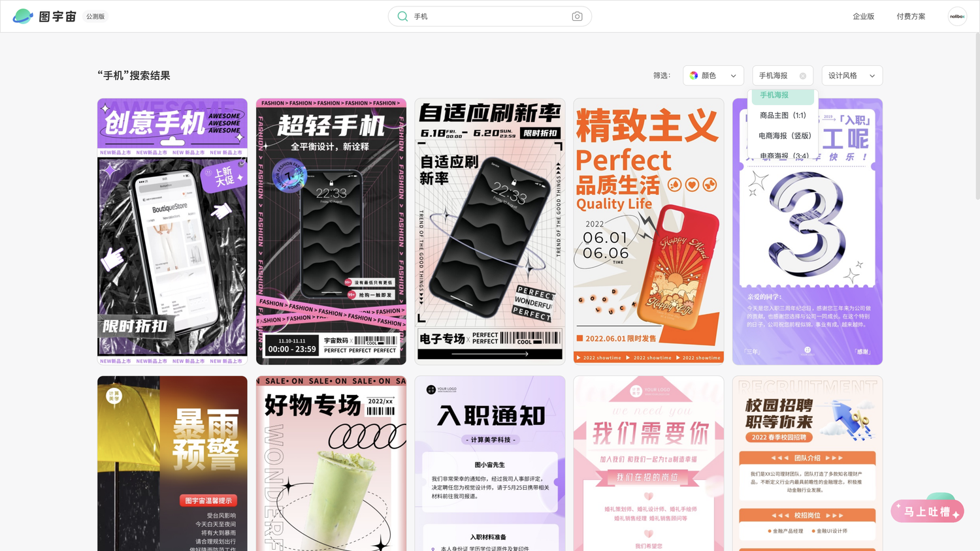Click the 公测版 badge
The image size is (980, 551).
tap(95, 16)
